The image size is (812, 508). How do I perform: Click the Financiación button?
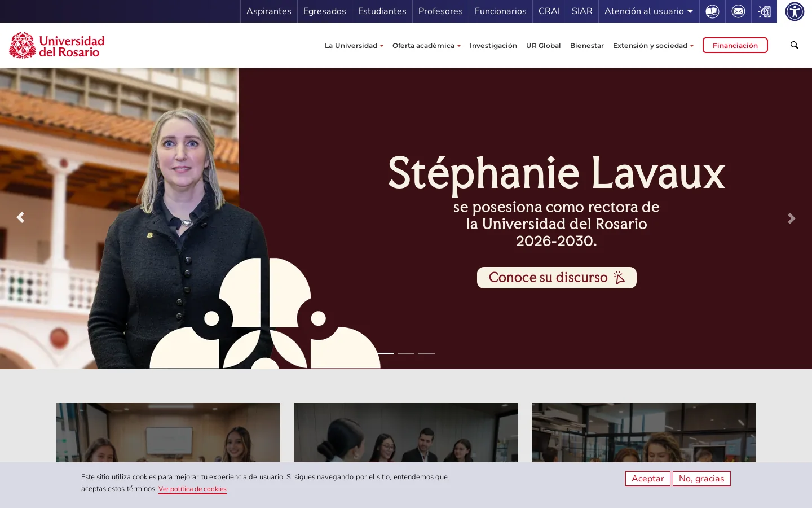pyautogui.click(x=735, y=45)
